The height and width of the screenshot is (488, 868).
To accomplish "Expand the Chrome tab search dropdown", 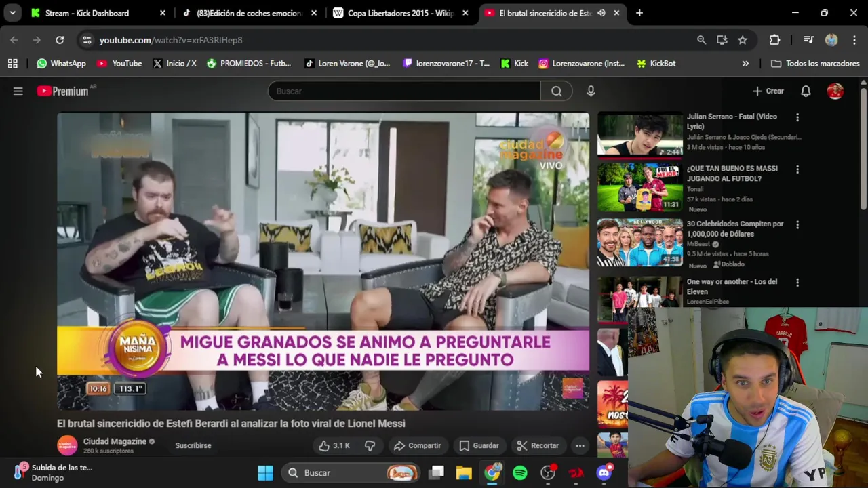I will pyautogui.click(x=12, y=13).
